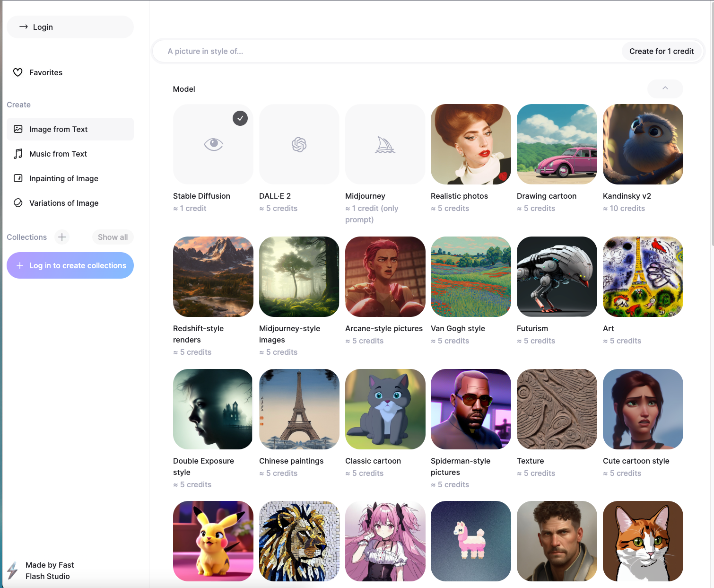
Task: Click Show all collections button
Action: pos(113,237)
